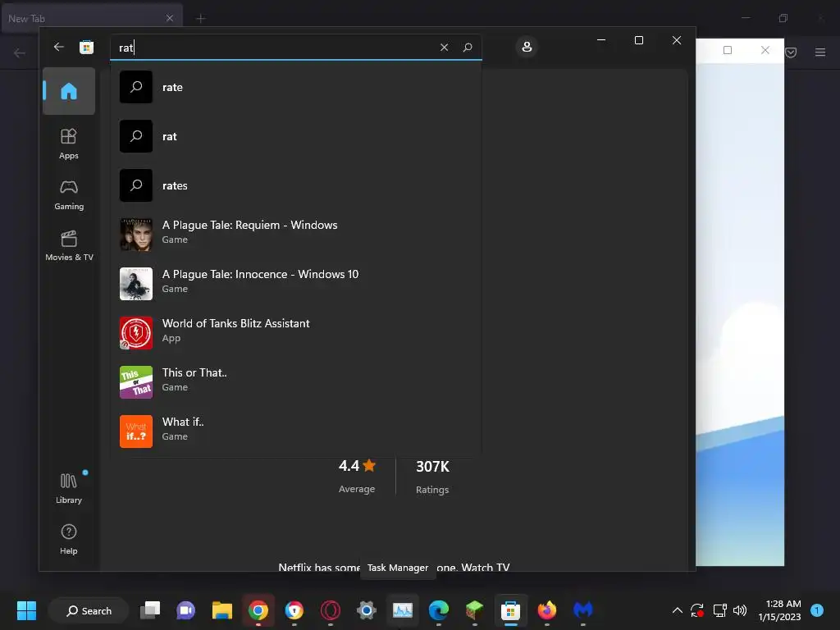This screenshot has width=840, height=630.
Task: Click the Microsoft Store logo icon
Action: [x=86, y=47]
